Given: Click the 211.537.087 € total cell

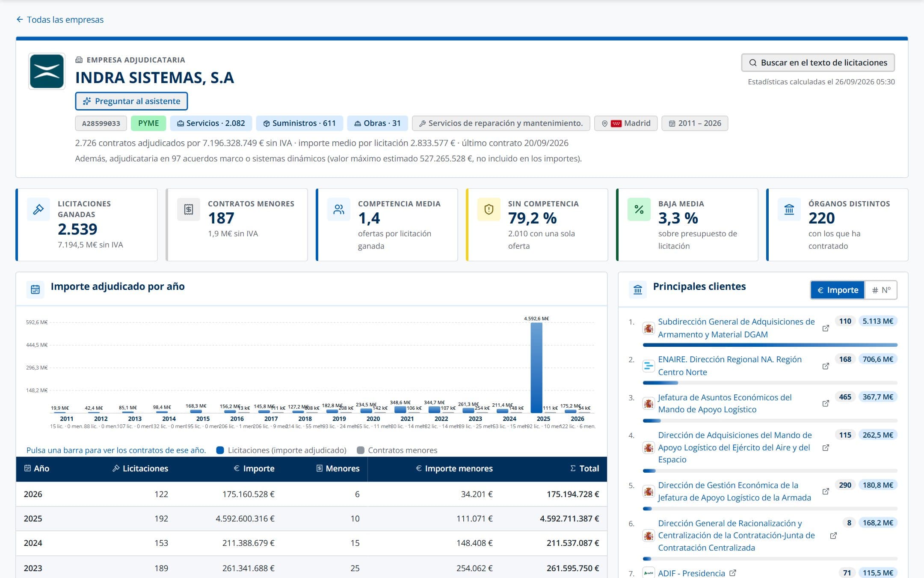Looking at the screenshot, I should point(573,543).
